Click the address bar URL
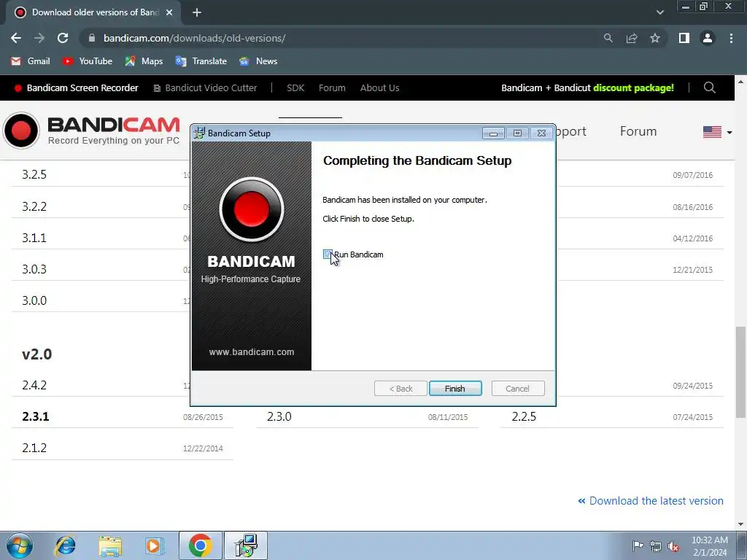This screenshot has width=747, height=560. [194, 38]
